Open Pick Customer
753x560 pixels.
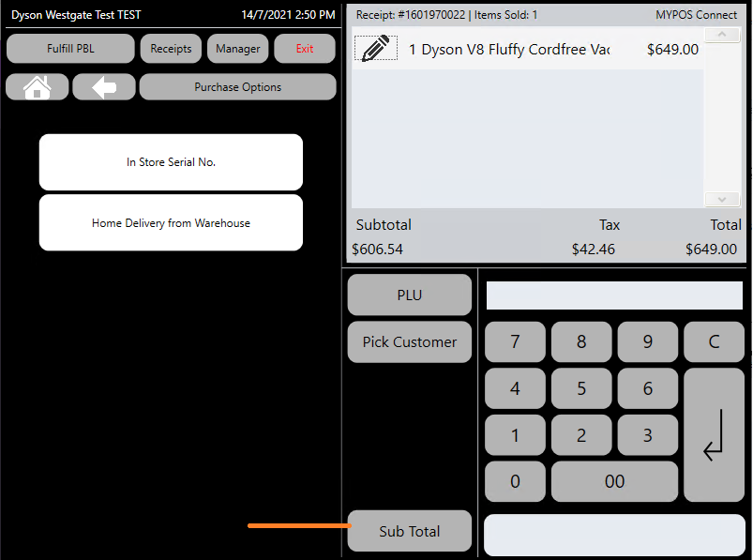(410, 342)
